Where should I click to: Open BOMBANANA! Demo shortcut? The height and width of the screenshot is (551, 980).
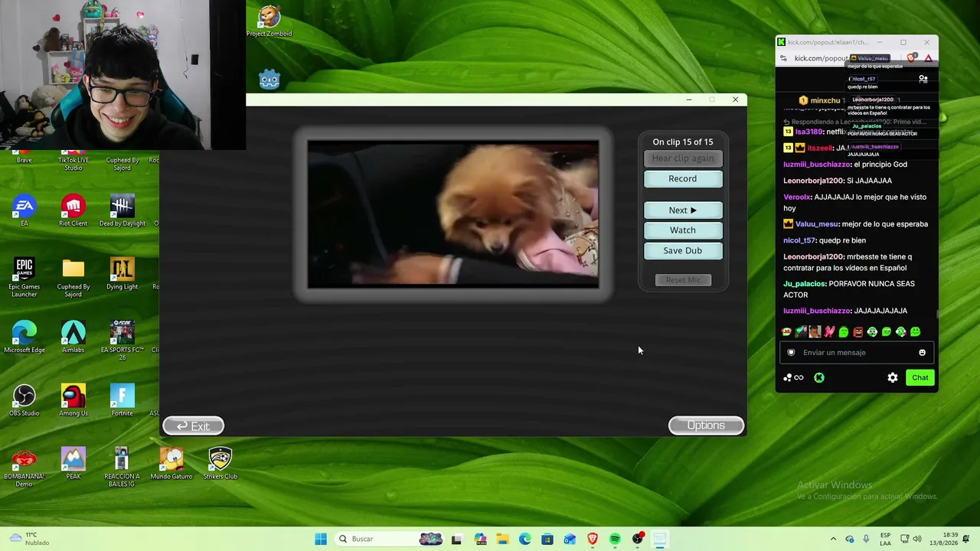point(24,468)
